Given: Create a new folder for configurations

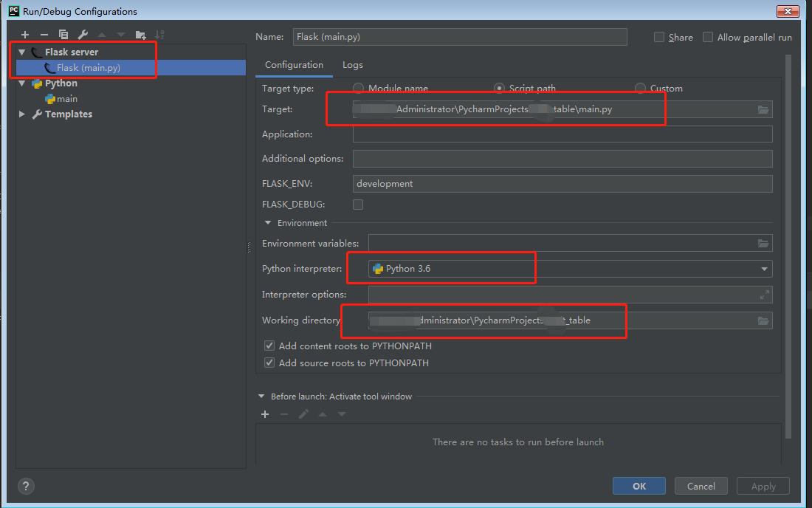Looking at the screenshot, I should [140, 34].
